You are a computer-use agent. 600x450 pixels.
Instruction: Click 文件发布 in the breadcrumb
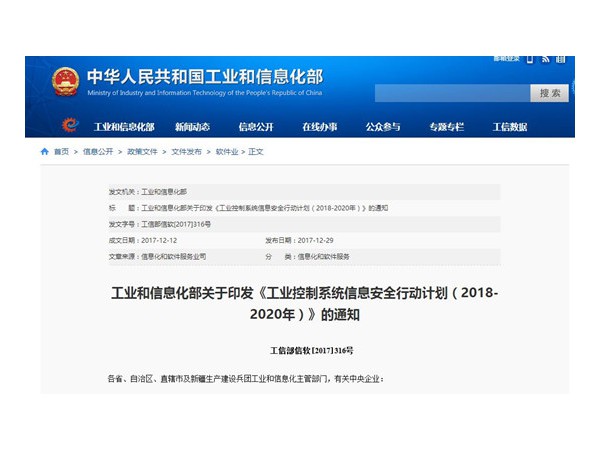[186, 152]
